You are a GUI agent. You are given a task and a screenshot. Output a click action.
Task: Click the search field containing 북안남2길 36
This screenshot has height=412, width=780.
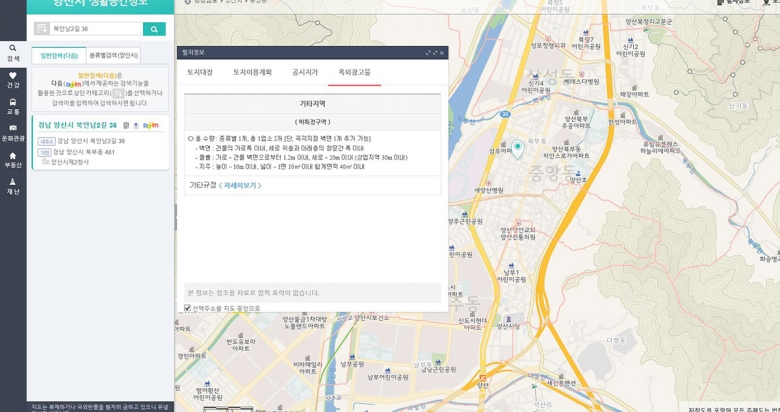click(96, 29)
